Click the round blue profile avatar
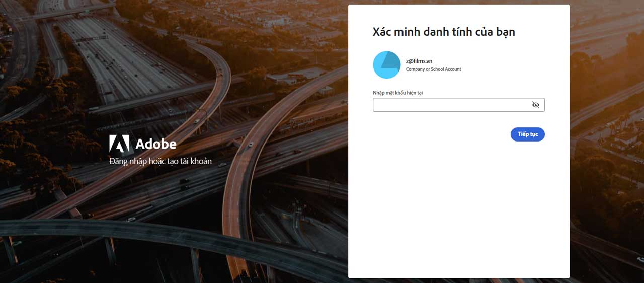This screenshot has height=283, width=644. point(386,65)
